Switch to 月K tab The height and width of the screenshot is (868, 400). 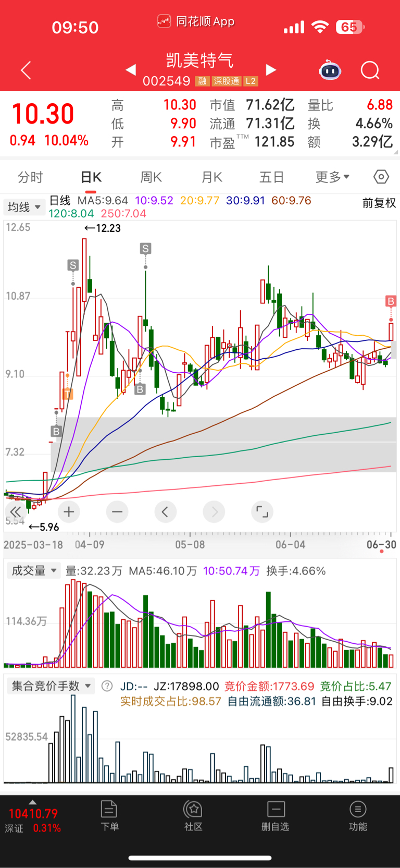pyautogui.click(x=212, y=177)
